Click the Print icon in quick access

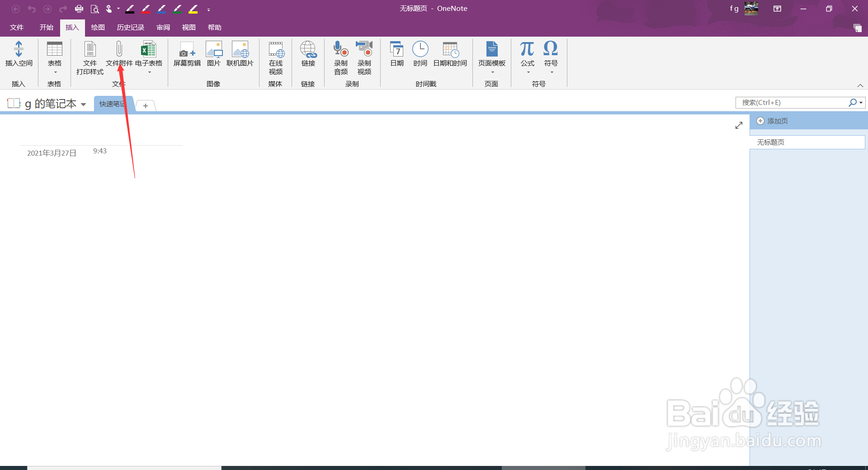[79, 9]
